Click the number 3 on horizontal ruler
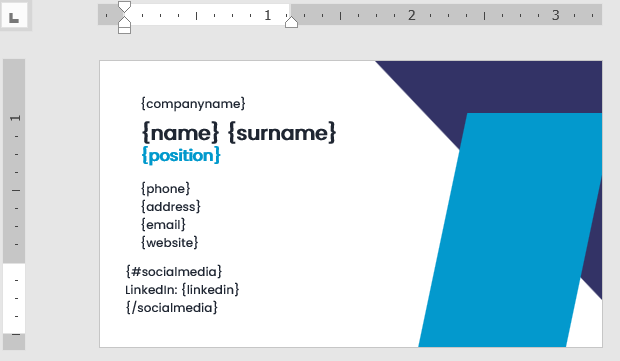This screenshot has width=620, height=361. (x=556, y=15)
